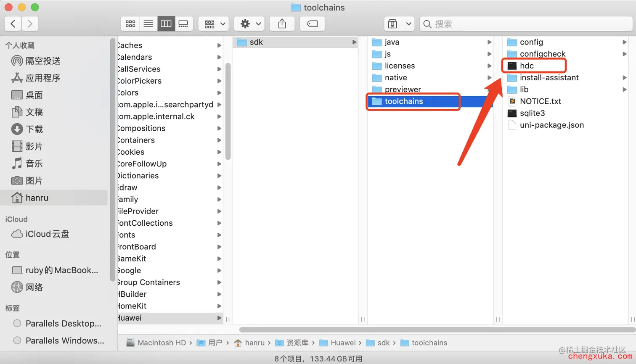Select the uni-package.json file
The height and width of the screenshot is (364, 636).
[x=565, y=125]
